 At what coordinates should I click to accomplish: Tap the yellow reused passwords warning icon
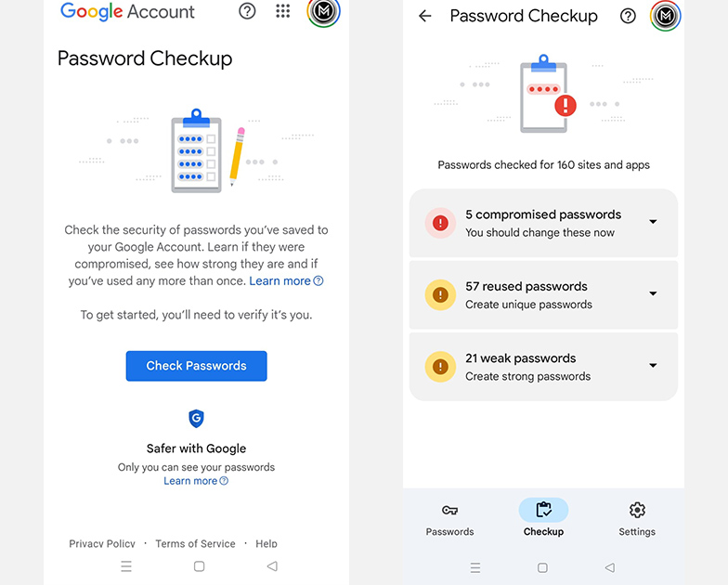(x=440, y=294)
